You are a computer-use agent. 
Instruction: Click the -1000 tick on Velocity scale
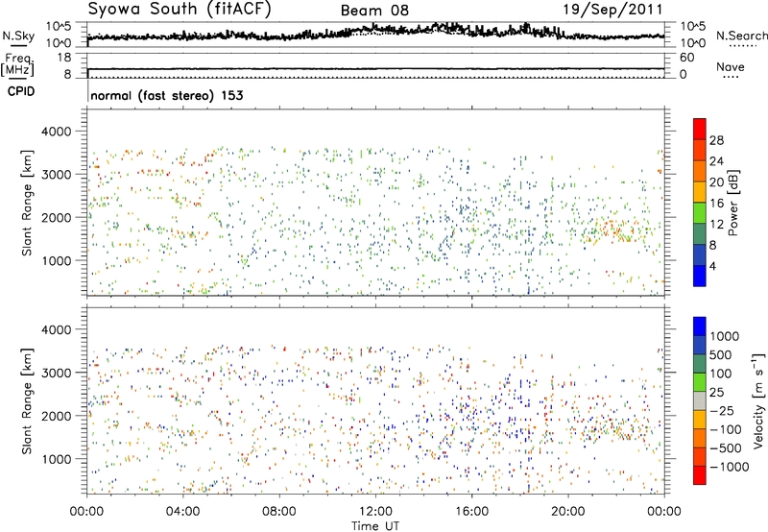[x=730, y=467]
